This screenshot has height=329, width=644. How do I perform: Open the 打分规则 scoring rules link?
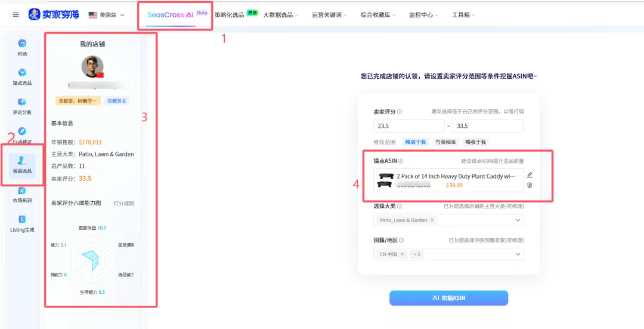(123, 203)
